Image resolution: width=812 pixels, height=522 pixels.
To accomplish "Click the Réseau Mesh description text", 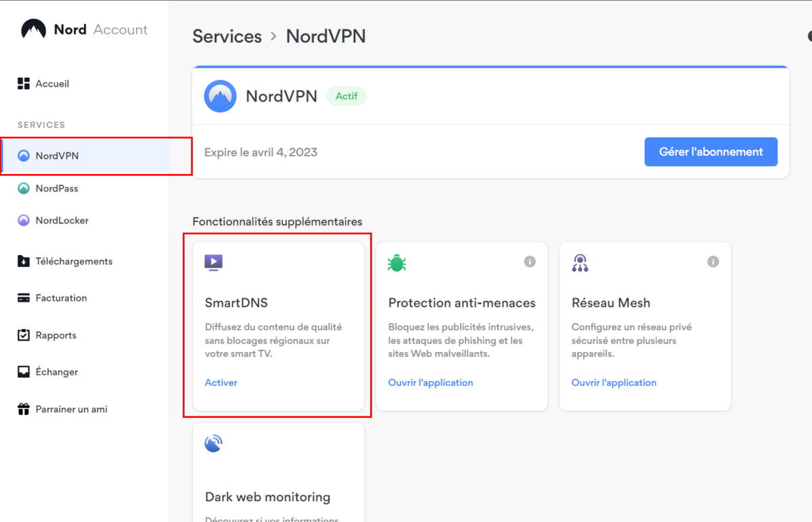I will pyautogui.click(x=631, y=341).
